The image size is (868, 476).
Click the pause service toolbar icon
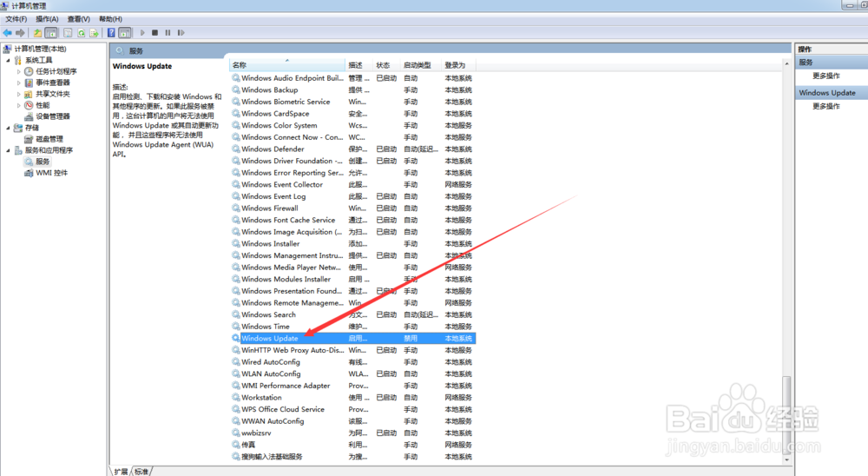[x=168, y=33]
